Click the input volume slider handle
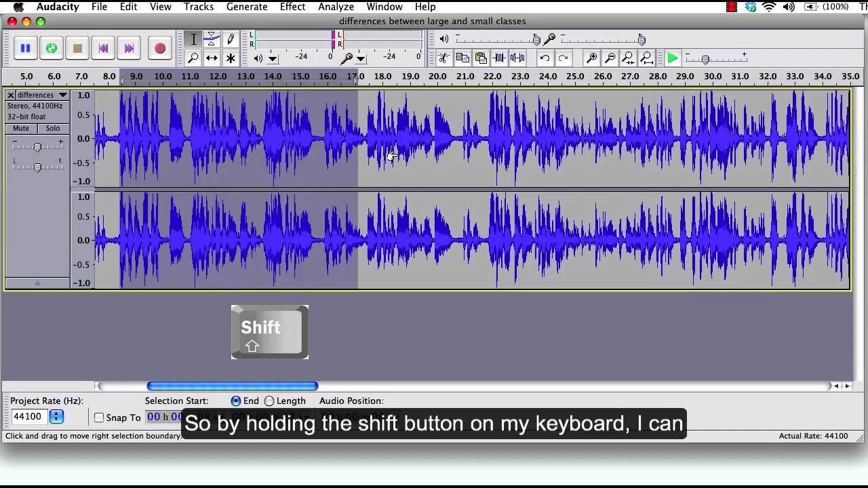Screen dimensions: 868x488 click(642, 39)
